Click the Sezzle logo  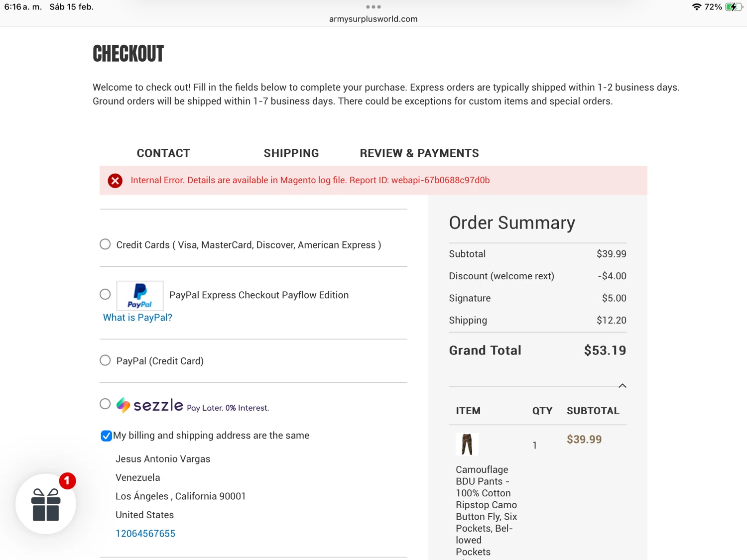pyautogui.click(x=150, y=405)
